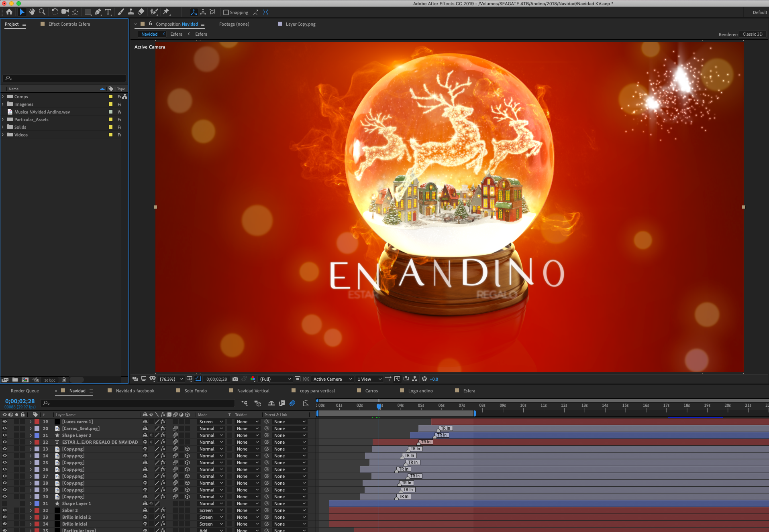Viewport: 769px width, 532px height.
Task: Click the View Axis Mode icon
Action: [213, 12]
